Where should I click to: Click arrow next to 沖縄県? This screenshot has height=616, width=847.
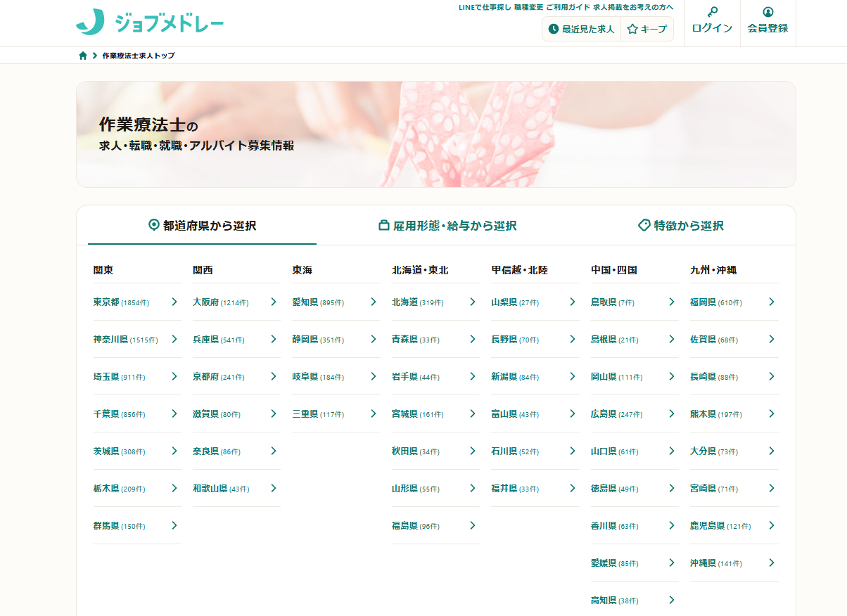click(772, 563)
